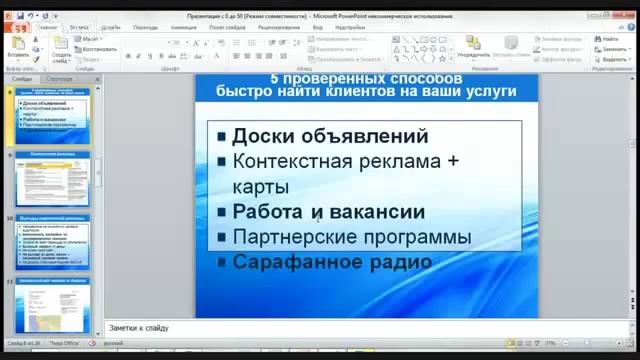The image size is (640, 360).
Task: Click the Redo icon in quick access toolbar
Action: click(45, 16)
